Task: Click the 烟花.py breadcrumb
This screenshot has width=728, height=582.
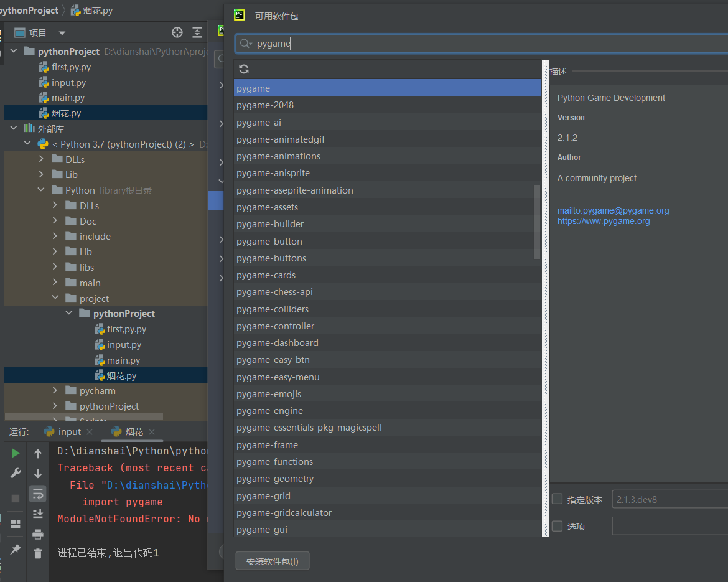Action: pyautogui.click(x=91, y=10)
